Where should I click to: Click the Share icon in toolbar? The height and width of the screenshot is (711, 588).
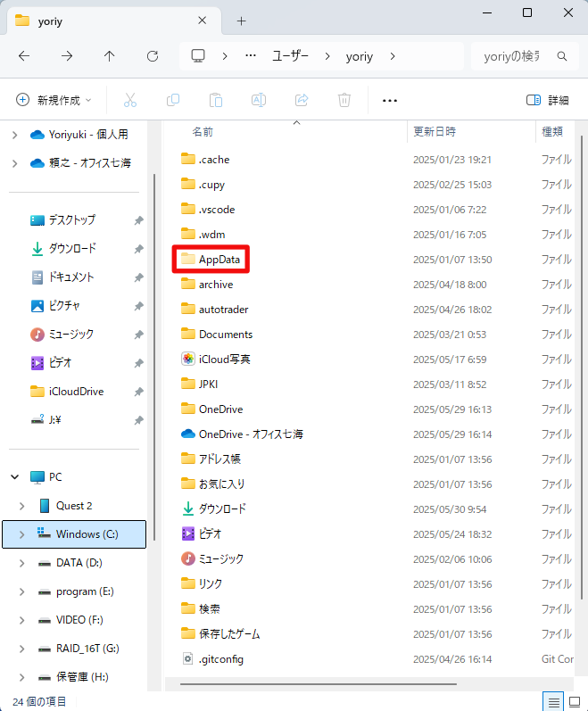point(302,100)
